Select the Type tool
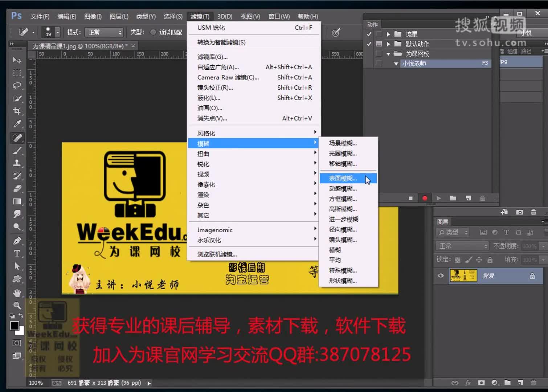Screen dimensions: 548x392 [17, 254]
